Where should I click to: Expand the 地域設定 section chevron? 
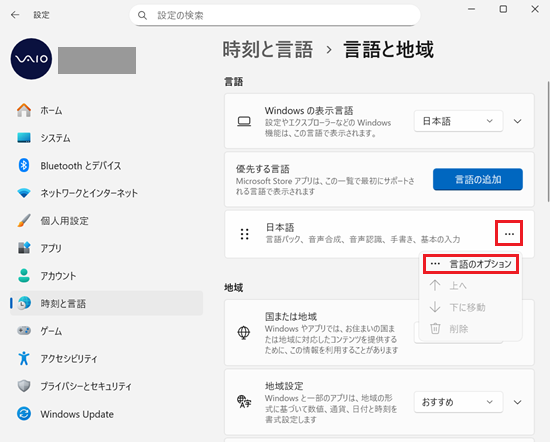pyautogui.click(x=517, y=402)
